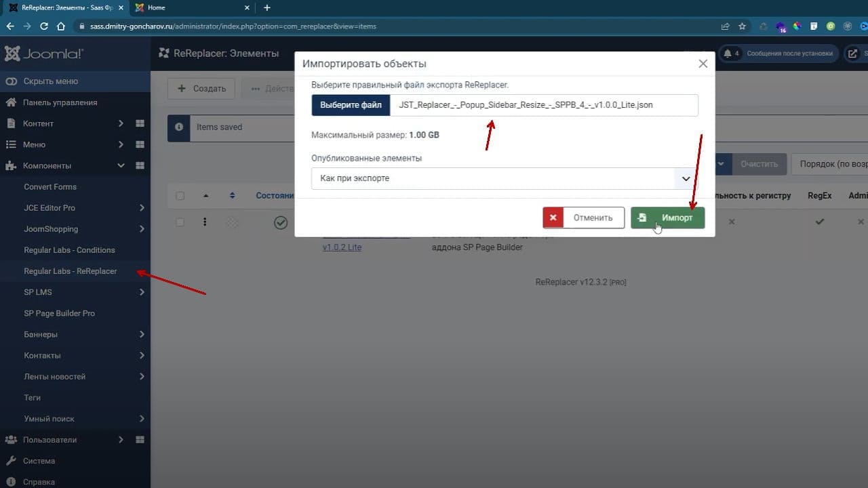
Task: Open Справка sidebar item
Action: 39,482
